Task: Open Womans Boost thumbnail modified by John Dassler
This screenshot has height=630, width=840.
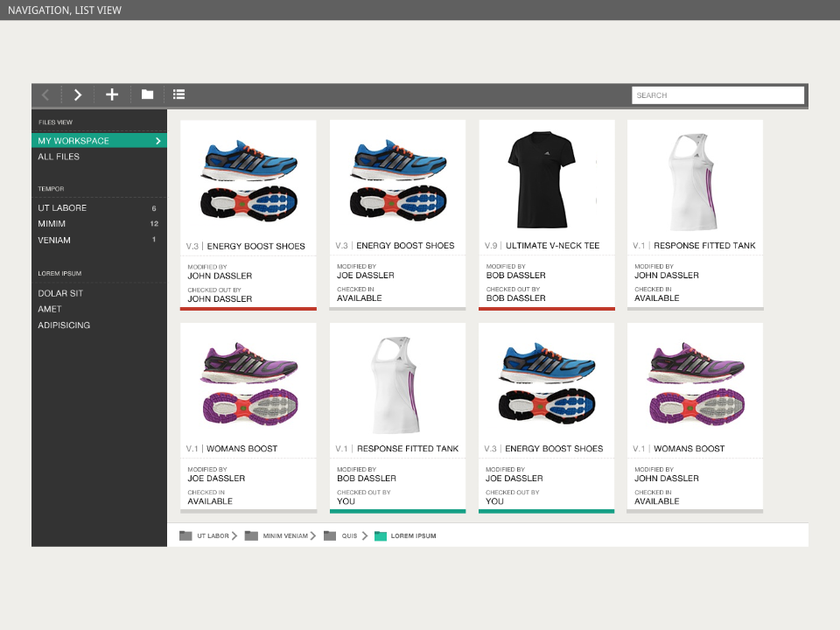Action: pyautogui.click(x=697, y=383)
